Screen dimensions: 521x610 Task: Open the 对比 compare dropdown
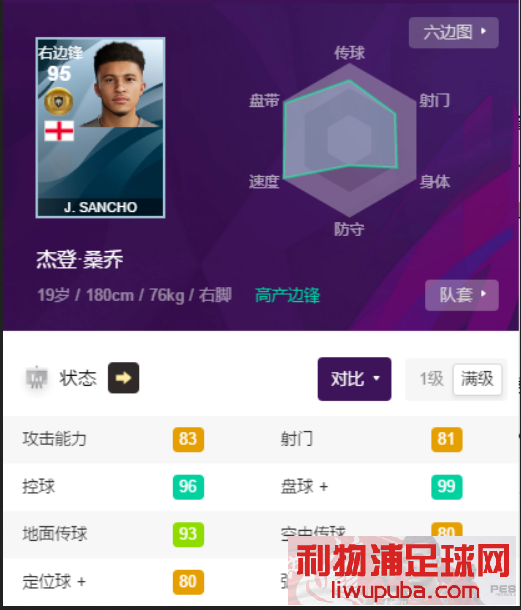click(x=354, y=379)
